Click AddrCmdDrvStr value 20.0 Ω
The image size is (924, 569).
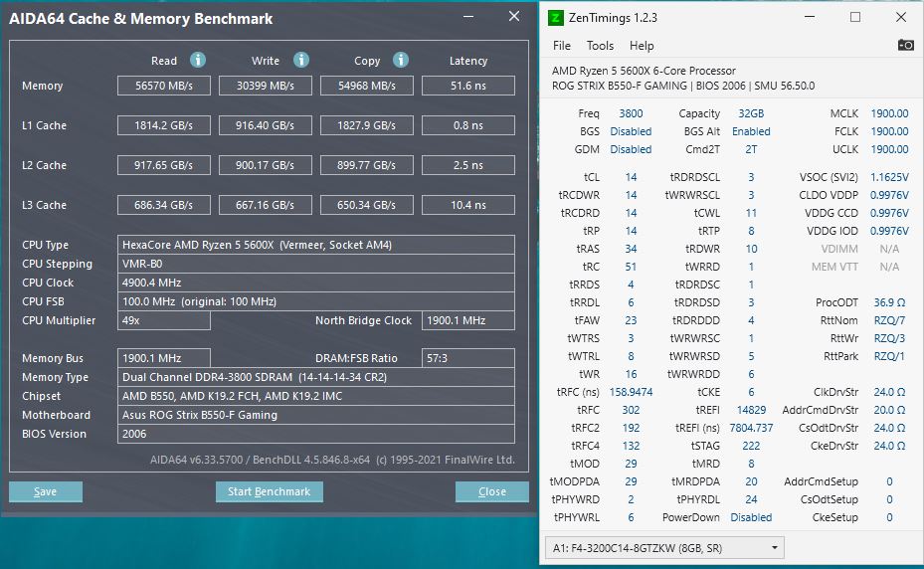pyautogui.click(x=889, y=410)
